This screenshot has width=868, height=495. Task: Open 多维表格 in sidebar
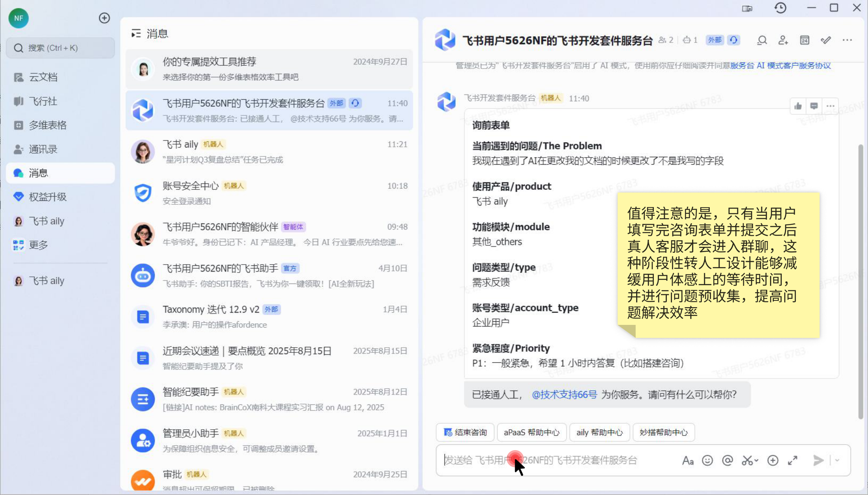click(61, 125)
